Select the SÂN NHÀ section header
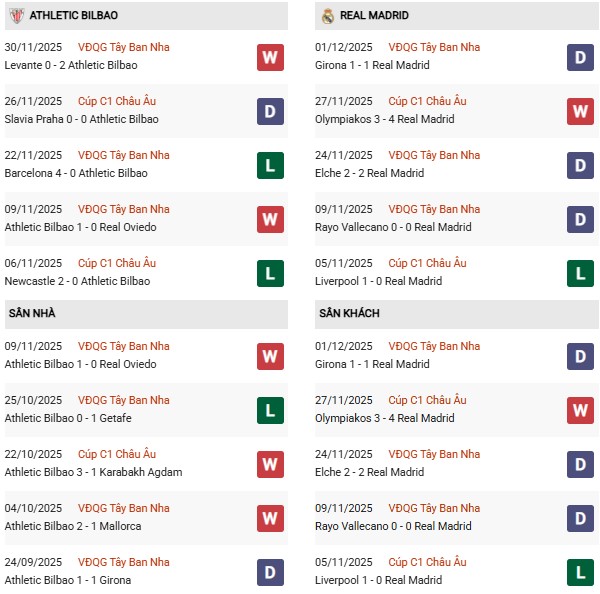The image size is (600, 594). pyautogui.click(x=33, y=314)
